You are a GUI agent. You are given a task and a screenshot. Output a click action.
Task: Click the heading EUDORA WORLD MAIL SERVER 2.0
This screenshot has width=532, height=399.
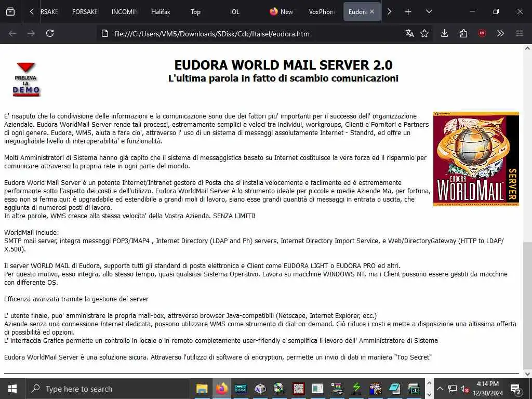pyautogui.click(x=283, y=64)
